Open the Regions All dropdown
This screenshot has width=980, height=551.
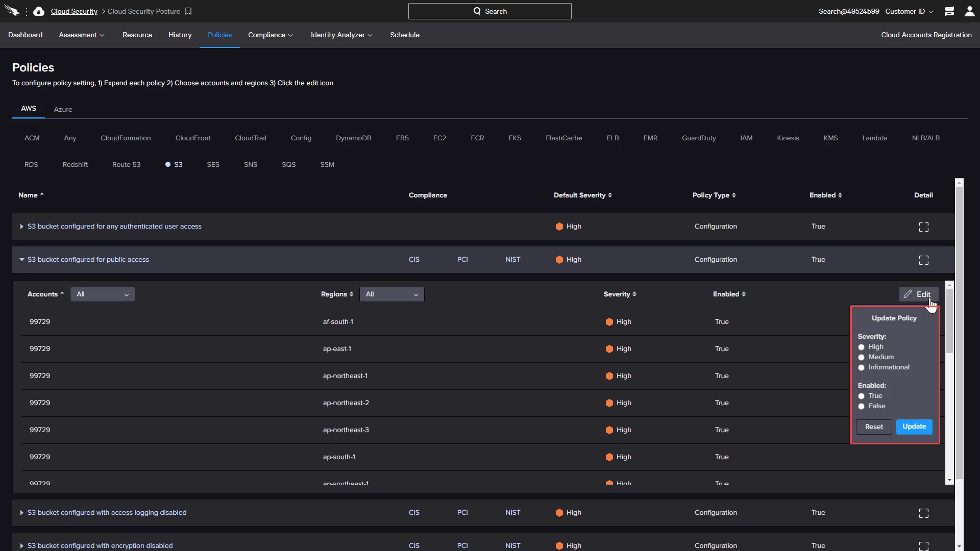coord(391,294)
